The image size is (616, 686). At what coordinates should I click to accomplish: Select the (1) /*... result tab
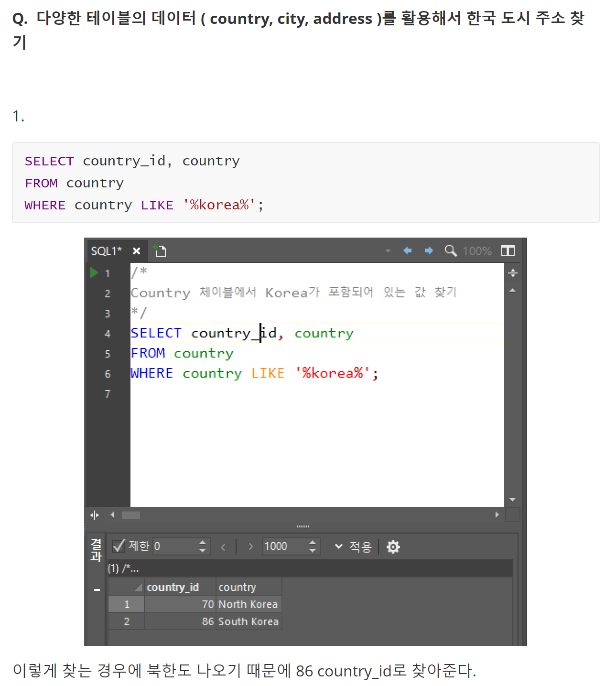click(123, 568)
